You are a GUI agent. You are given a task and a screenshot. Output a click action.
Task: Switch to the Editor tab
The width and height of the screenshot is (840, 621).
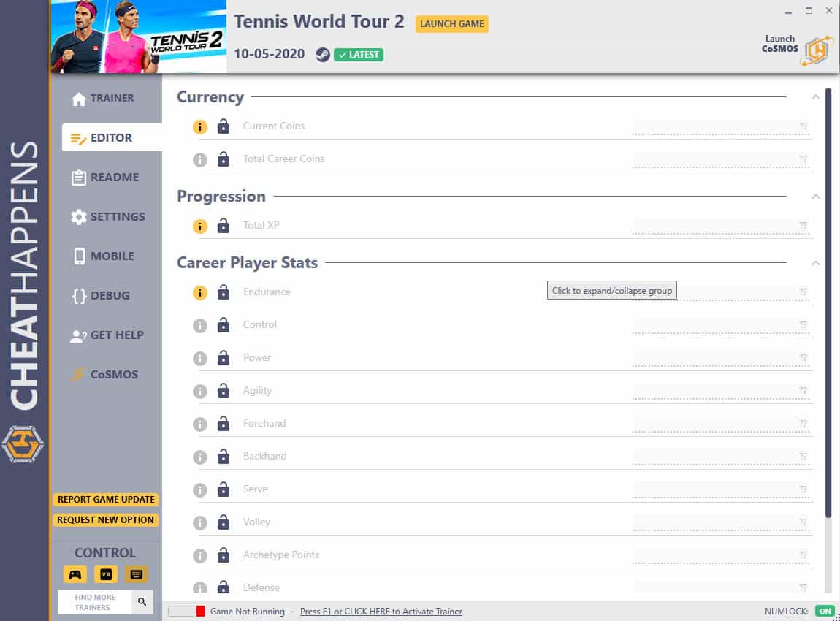(x=112, y=137)
